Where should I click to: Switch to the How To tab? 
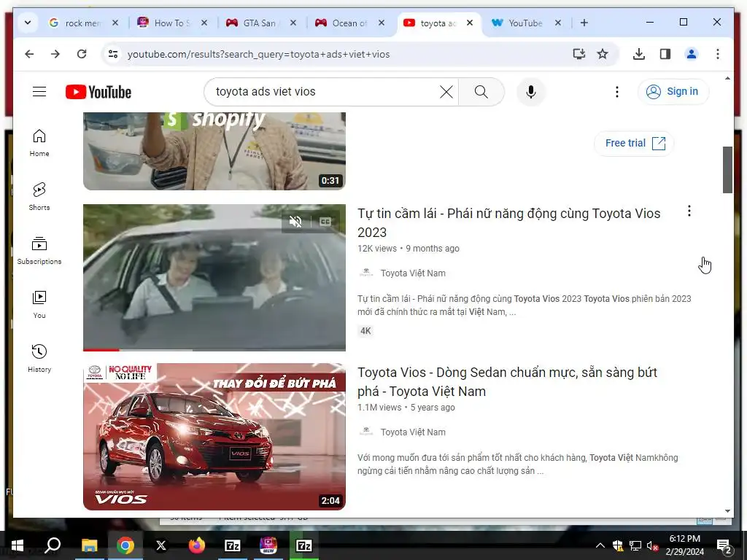coord(171,23)
